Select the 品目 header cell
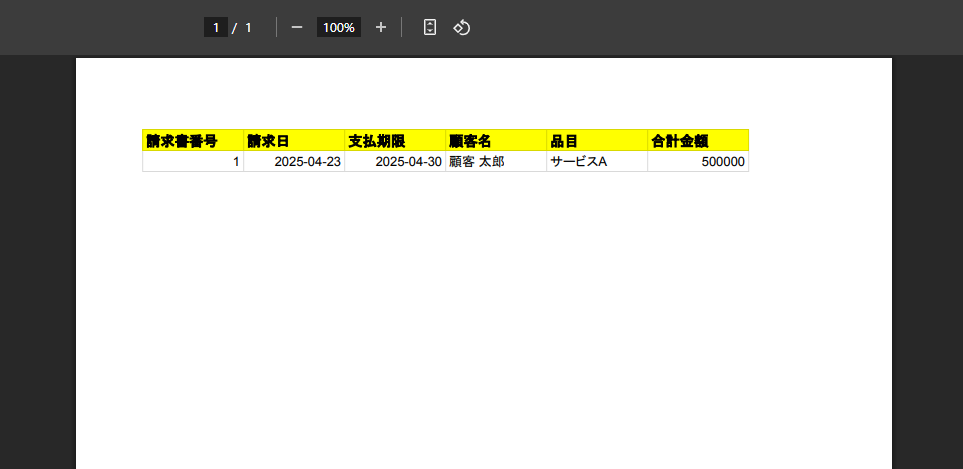This screenshot has width=963, height=469. 597,141
